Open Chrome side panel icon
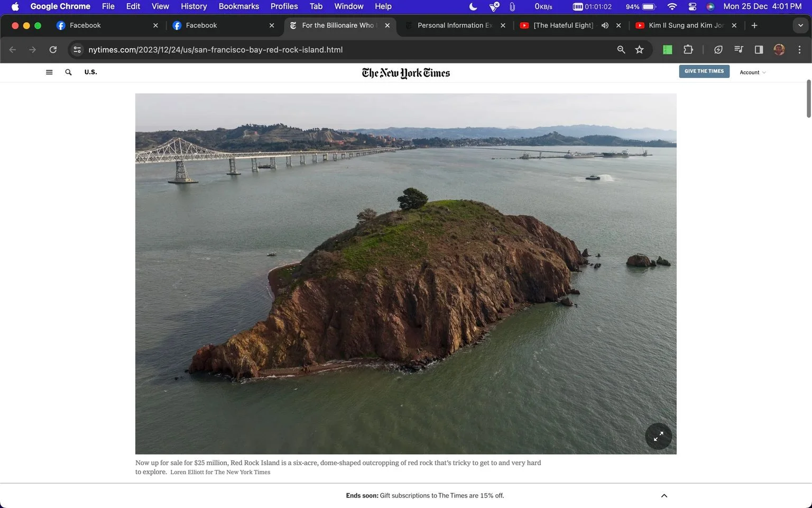812x508 pixels. (759, 50)
